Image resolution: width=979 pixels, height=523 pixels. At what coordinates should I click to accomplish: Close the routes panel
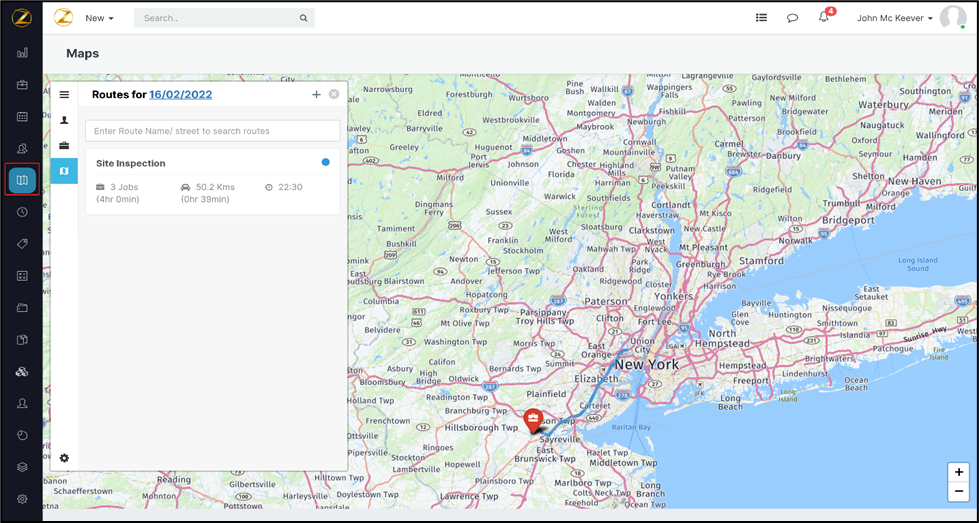click(334, 94)
